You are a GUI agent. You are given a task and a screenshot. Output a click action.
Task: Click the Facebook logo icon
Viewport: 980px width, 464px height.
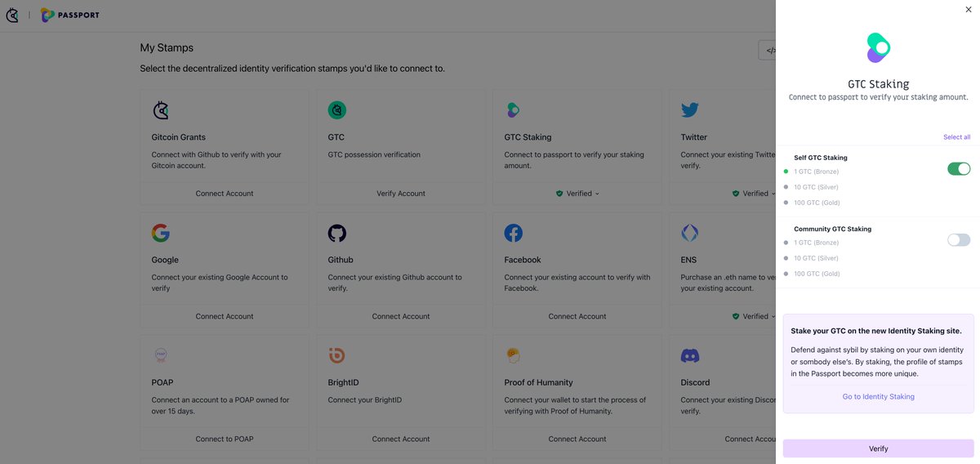[514, 233]
